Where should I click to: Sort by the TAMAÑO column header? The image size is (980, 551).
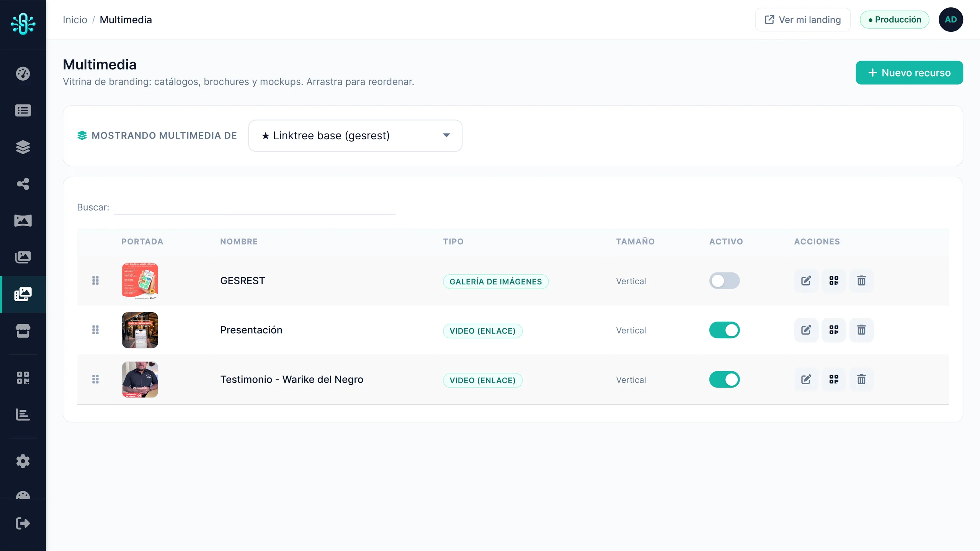coord(635,241)
